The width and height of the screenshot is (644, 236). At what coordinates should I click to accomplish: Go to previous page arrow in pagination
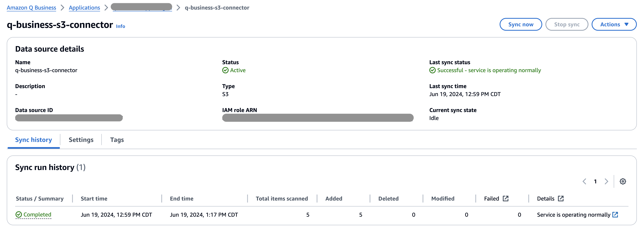point(584,181)
